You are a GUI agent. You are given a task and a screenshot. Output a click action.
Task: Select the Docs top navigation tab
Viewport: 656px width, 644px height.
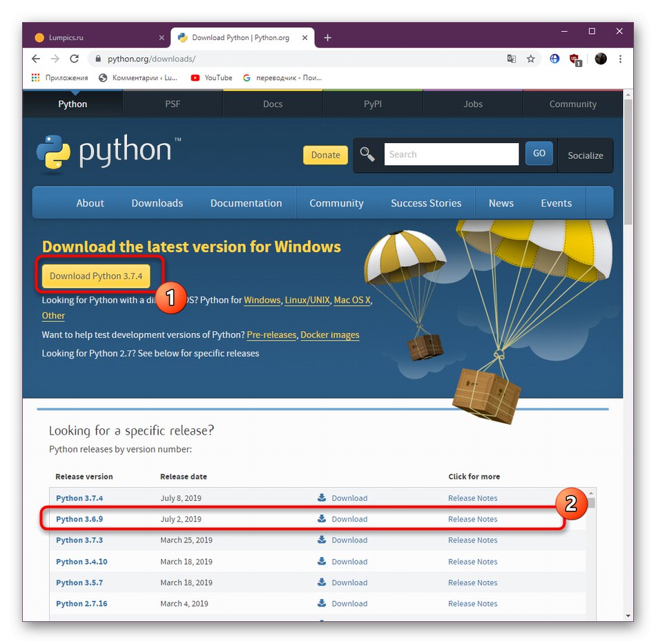pyautogui.click(x=272, y=104)
